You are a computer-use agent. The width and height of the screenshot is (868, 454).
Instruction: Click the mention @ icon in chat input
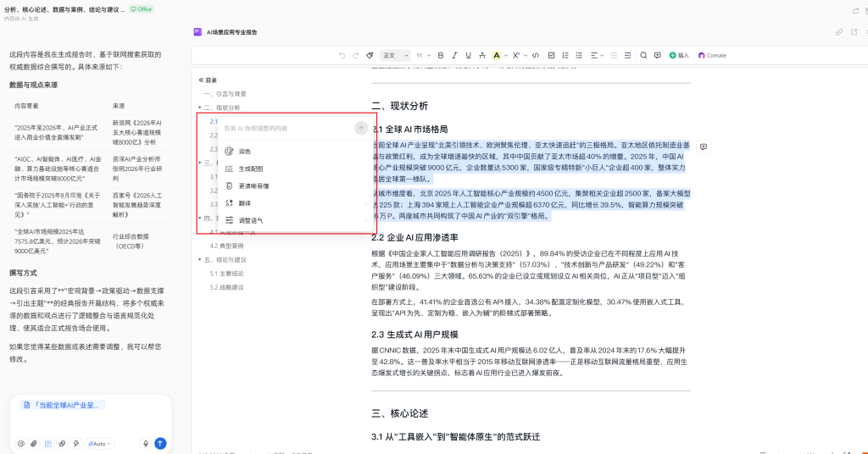[21, 444]
